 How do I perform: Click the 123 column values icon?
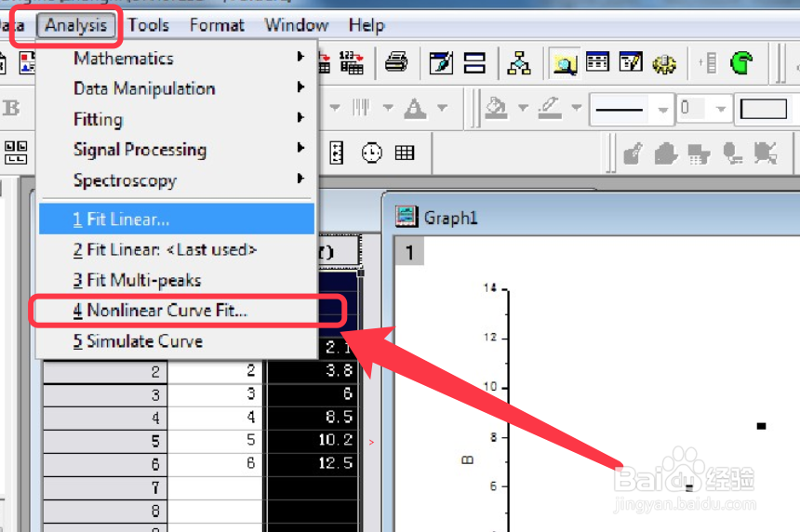point(352,62)
